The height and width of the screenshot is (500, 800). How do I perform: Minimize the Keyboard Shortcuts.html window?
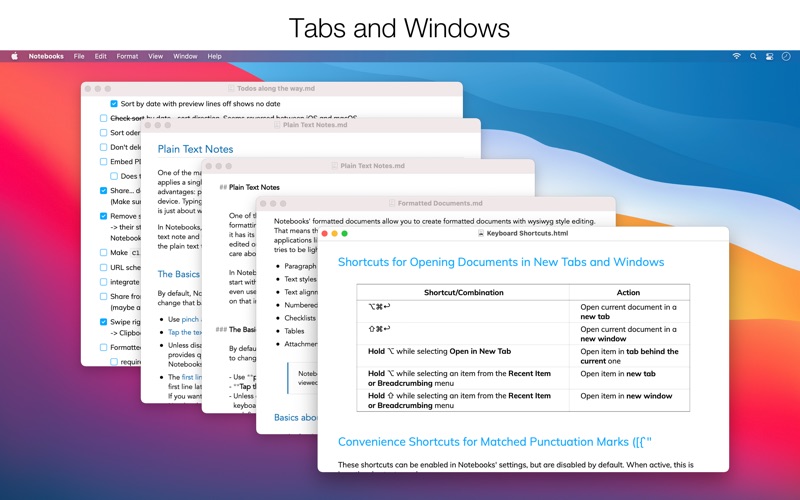click(x=335, y=233)
